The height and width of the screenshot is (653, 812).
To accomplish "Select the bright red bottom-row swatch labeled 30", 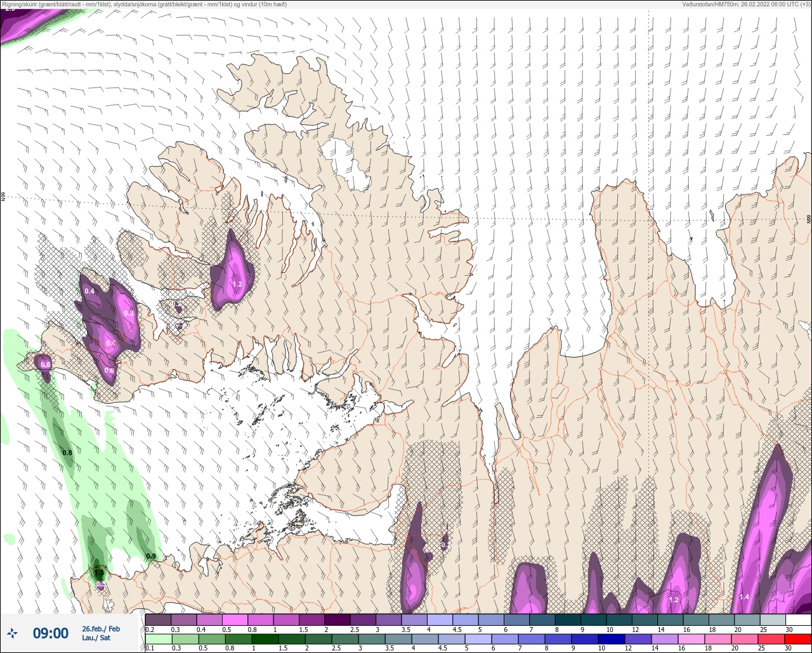I will point(798,638).
